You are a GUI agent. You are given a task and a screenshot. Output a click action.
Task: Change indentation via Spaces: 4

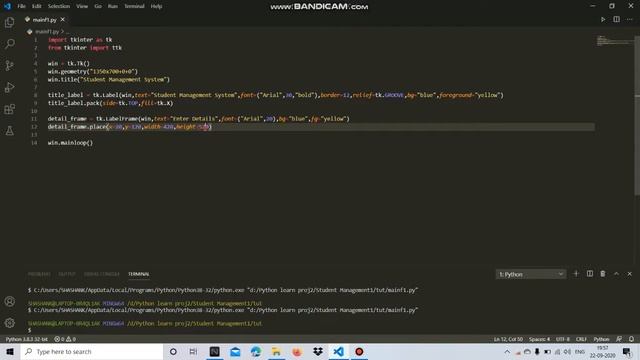539,339
